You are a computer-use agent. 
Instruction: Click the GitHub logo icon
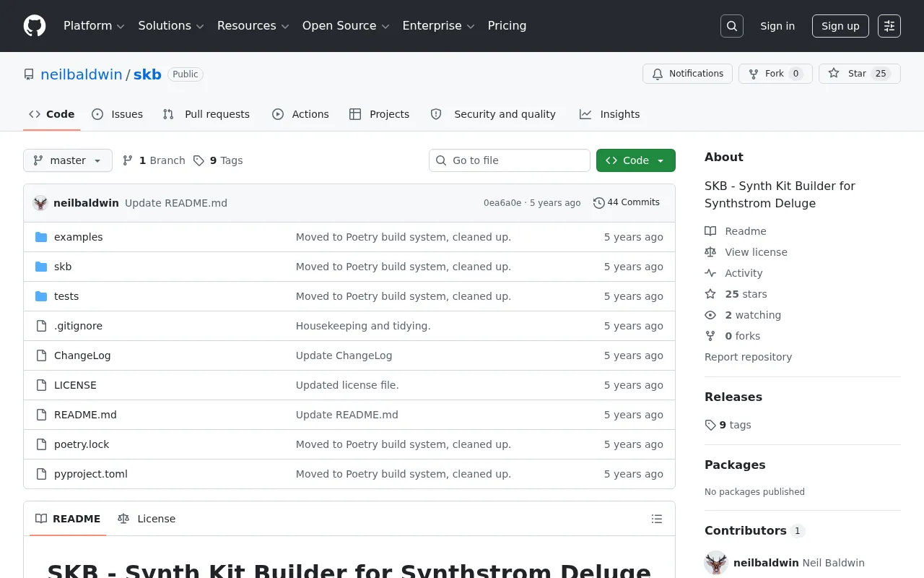(35, 26)
